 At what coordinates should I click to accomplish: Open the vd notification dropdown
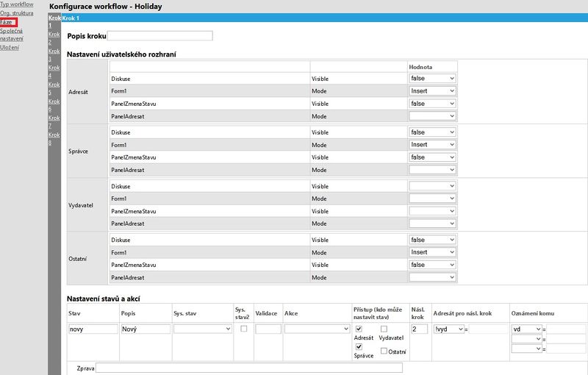click(x=527, y=329)
